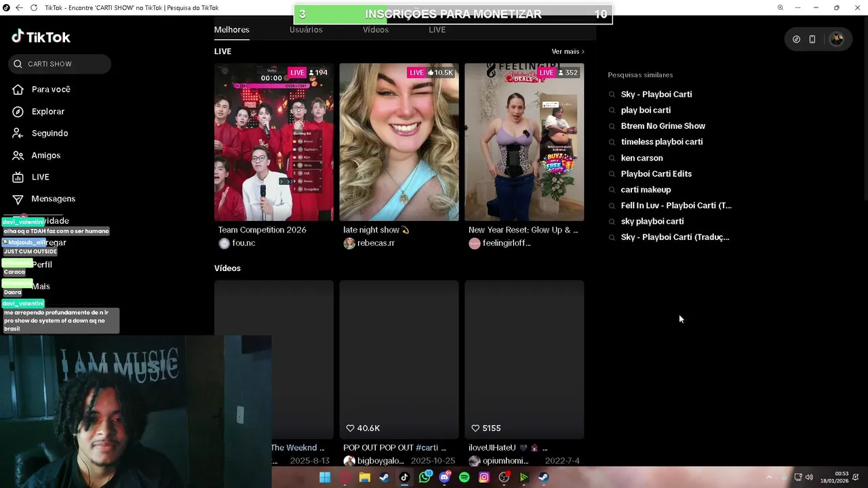Click the INSCRIÇÕES PARA MONETIZAR progress bar
The width and height of the screenshot is (868, 488).
[453, 14]
